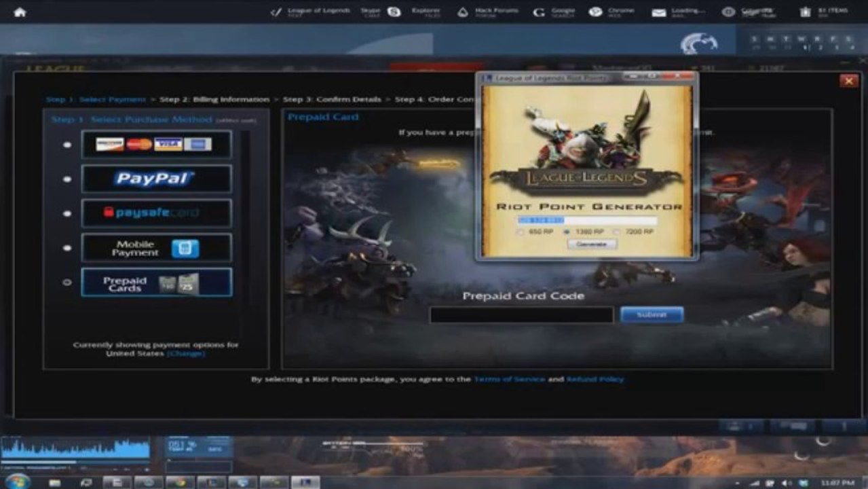The height and width of the screenshot is (489, 868).
Task: Open the Refund Policy link
Action: (595, 379)
